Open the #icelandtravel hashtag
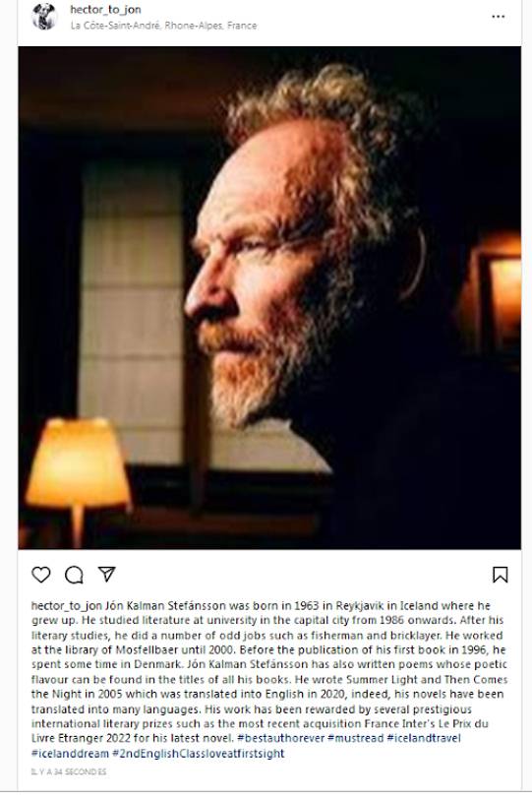This screenshot has height=800, width=532. pos(424,738)
